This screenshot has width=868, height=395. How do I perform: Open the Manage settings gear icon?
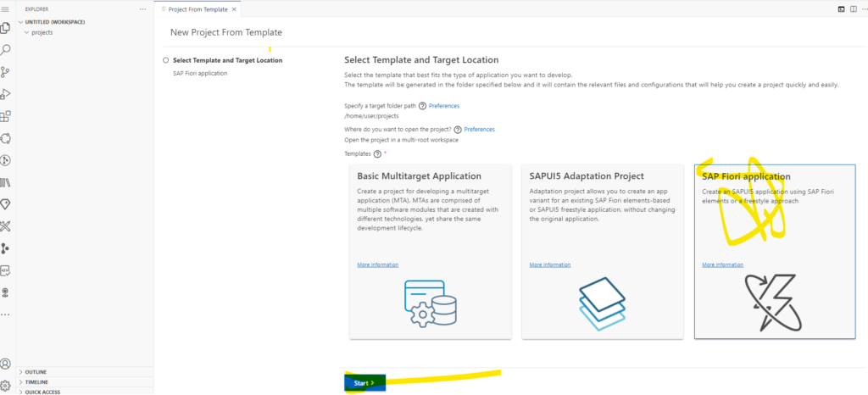[x=6, y=386]
